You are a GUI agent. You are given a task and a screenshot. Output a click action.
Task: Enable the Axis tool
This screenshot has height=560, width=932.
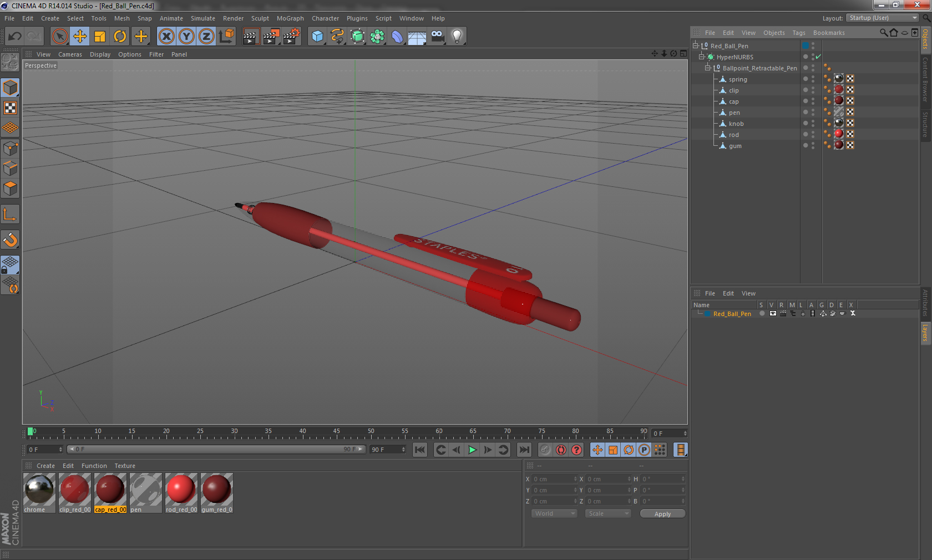click(10, 214)
